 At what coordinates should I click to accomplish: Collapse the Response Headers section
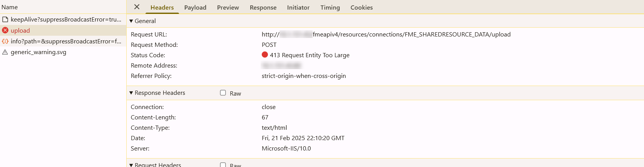131,93
